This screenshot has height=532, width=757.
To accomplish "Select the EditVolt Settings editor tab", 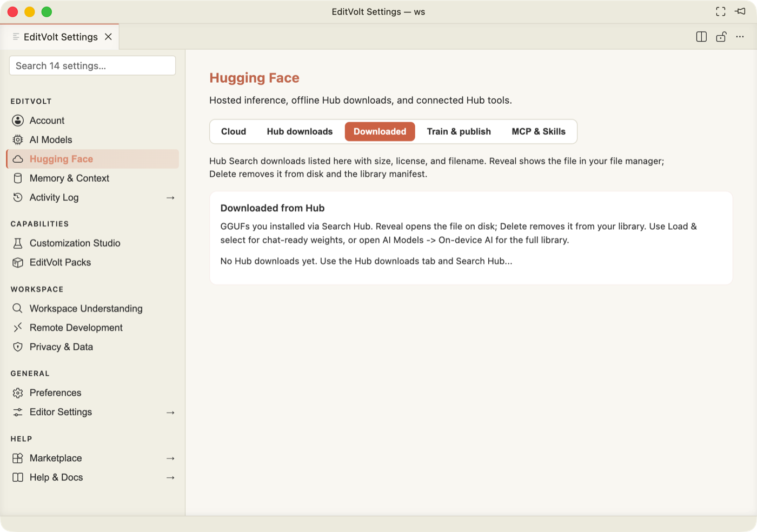I will pos(59,37).
